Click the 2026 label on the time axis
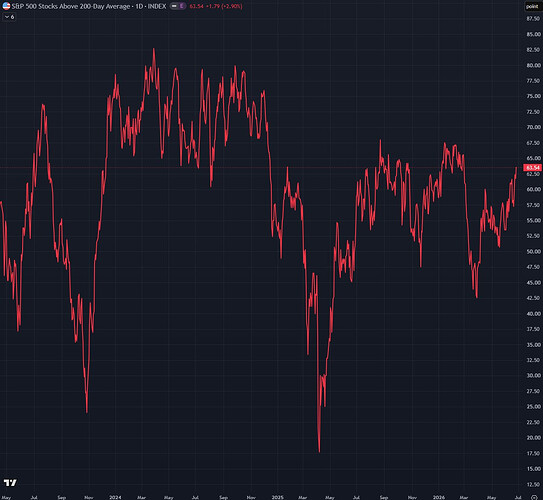This screenshot has height=500, width=543. pyautogui.click(x=439, y=497)
